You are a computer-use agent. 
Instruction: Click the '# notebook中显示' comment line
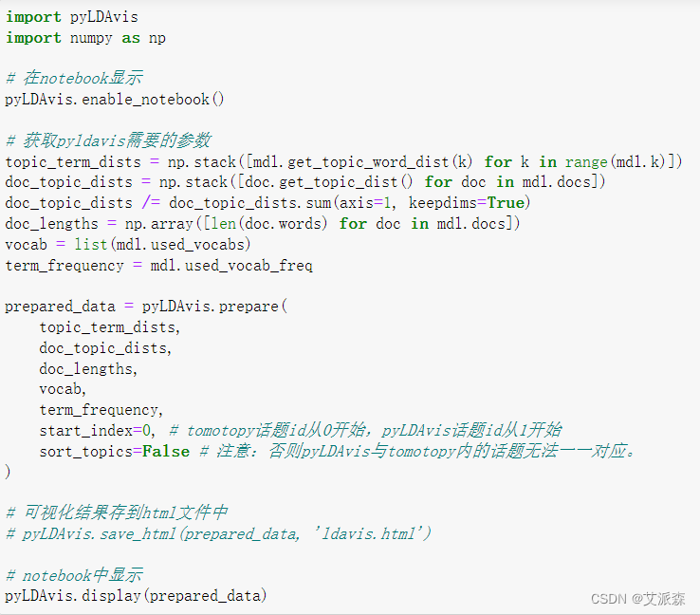[x=75, y=575]
